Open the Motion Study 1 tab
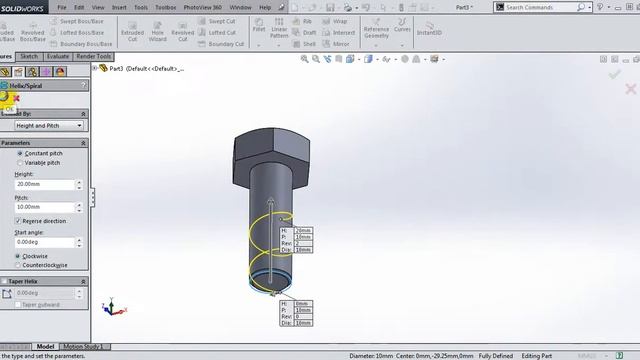 tap(83, 347)
